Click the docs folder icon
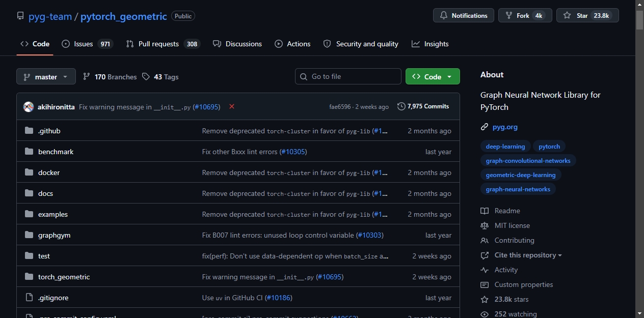The image size is (644, 318). (29, 193)
